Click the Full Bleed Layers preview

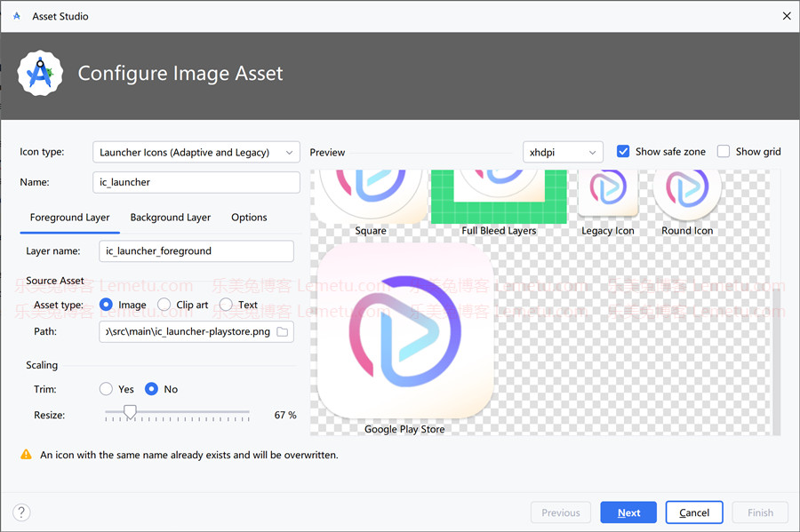point(498,195)
